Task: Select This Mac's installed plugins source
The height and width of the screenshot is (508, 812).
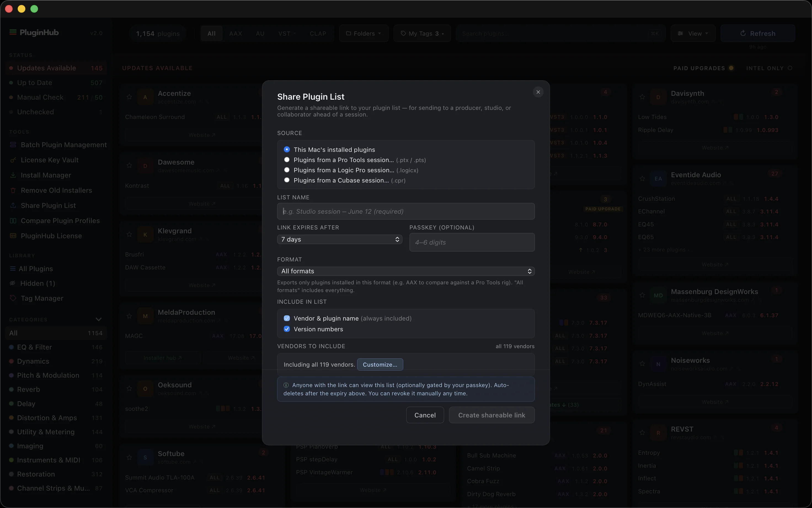Action: pos(287,150)
